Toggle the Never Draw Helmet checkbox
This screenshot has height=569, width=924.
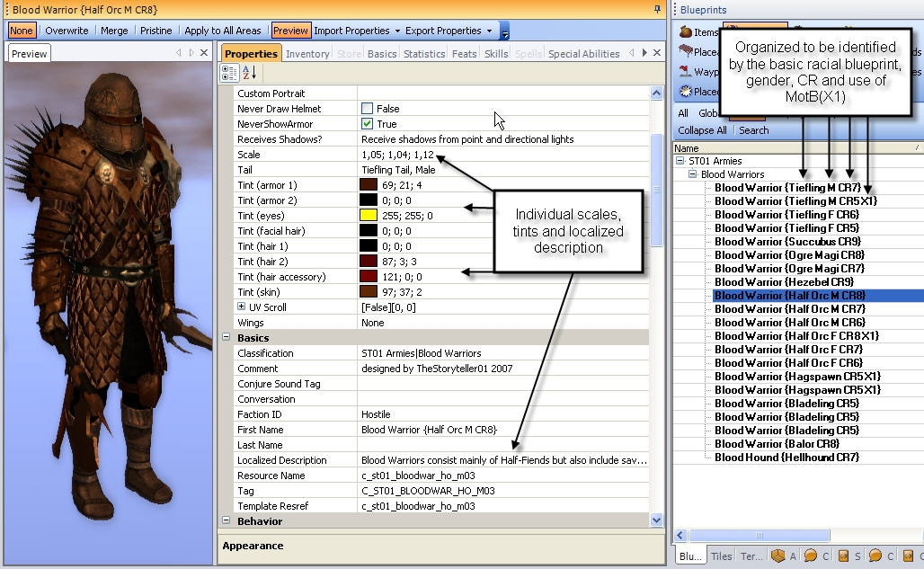point(367,109)
